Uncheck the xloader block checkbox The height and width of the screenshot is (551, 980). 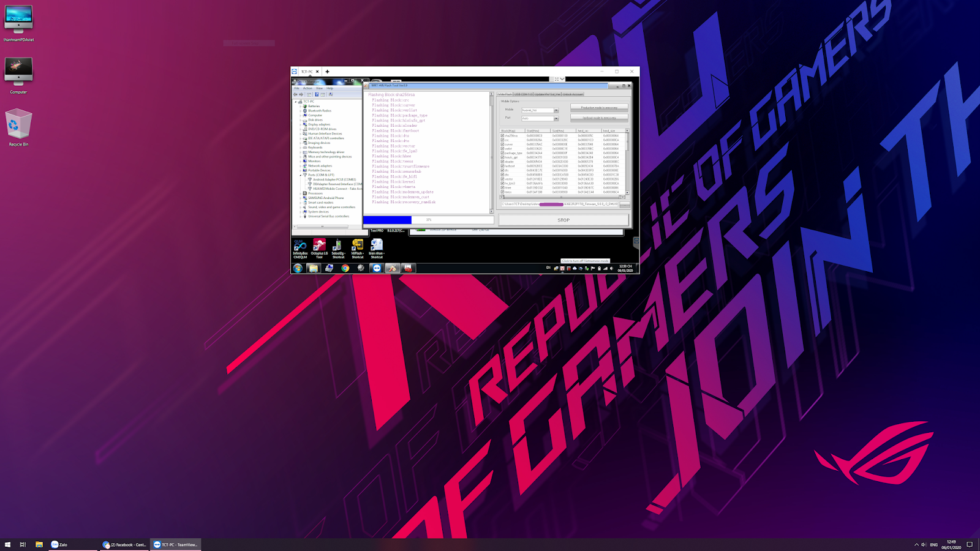502,162
